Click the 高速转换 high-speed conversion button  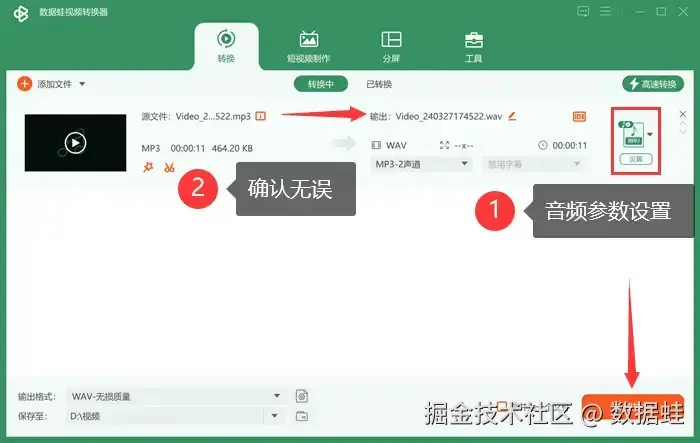[653, 84]
